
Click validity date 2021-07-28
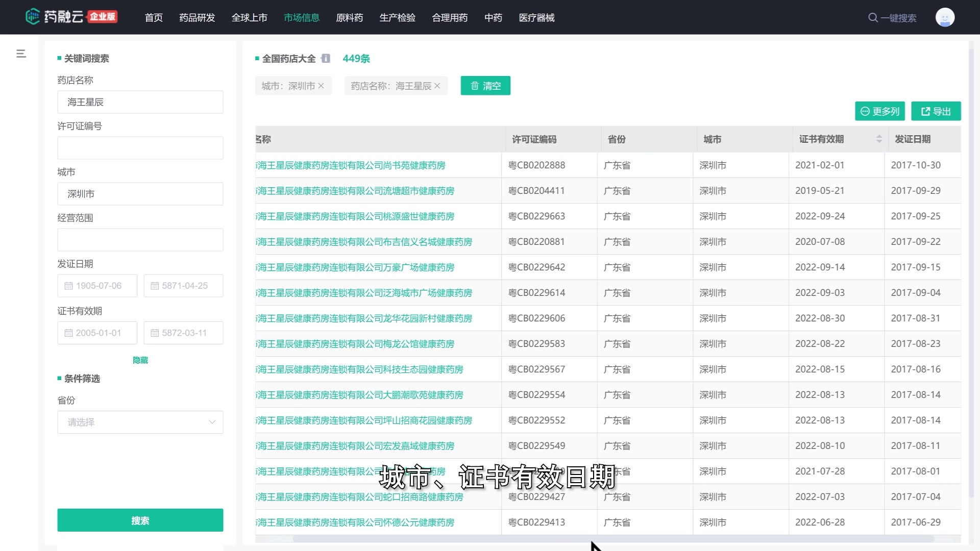(x=820, y=471)
